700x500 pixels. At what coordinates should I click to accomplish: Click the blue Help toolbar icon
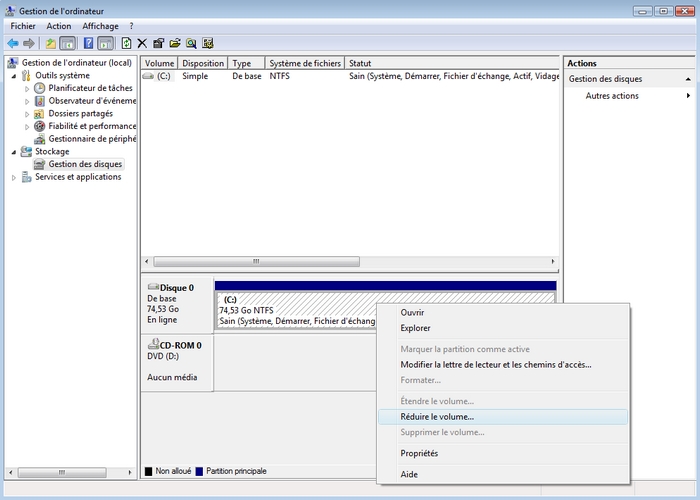[x=88, y=44]
